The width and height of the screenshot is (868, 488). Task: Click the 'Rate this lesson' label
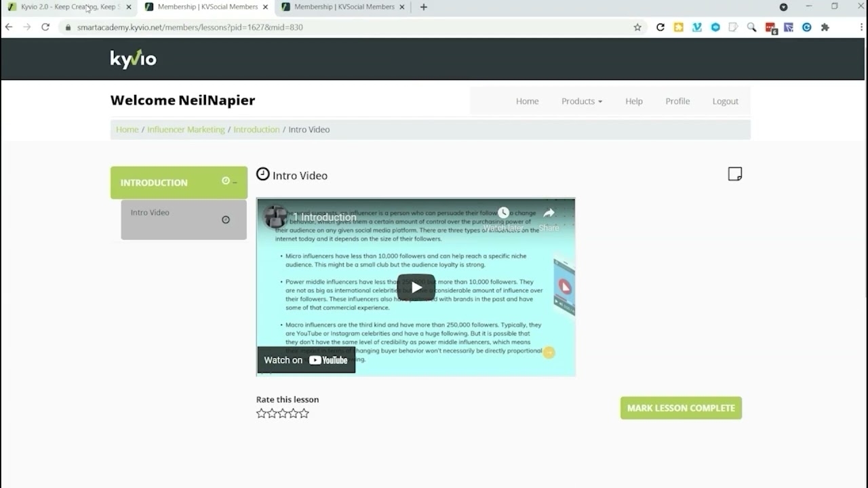(x=288, y=399)
